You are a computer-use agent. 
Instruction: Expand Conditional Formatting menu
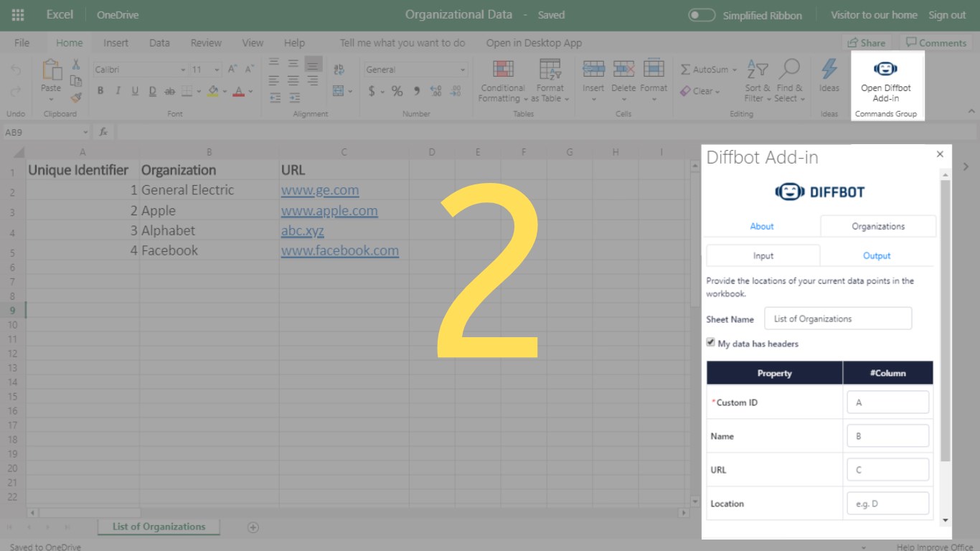(x=503, y=81)
